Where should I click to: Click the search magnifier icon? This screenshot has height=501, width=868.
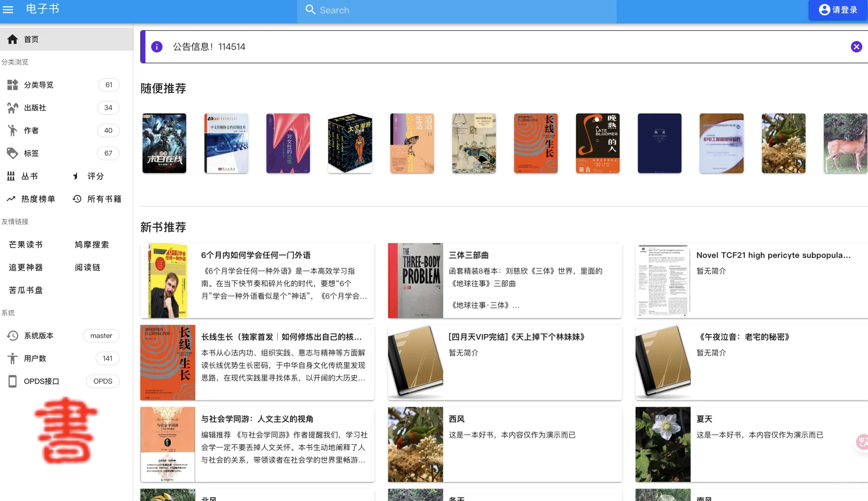[310, 10]
